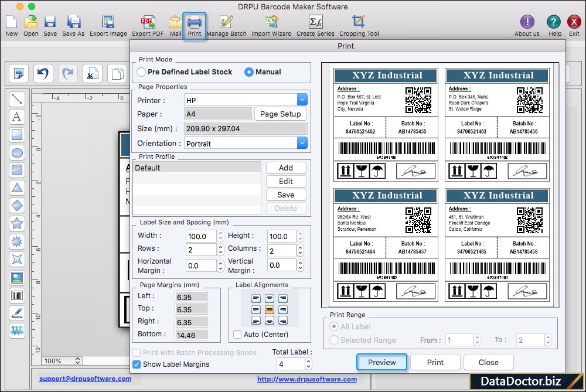The image size is (586, 392).
Task: Select the top-left label alignment option
Action: (x=256, y=298)
